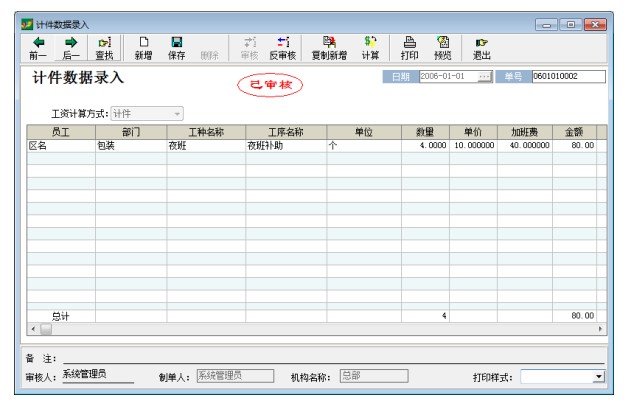The image size is (629, 409).
Task: Open the 查找 search tool
Action: point(104,48)
